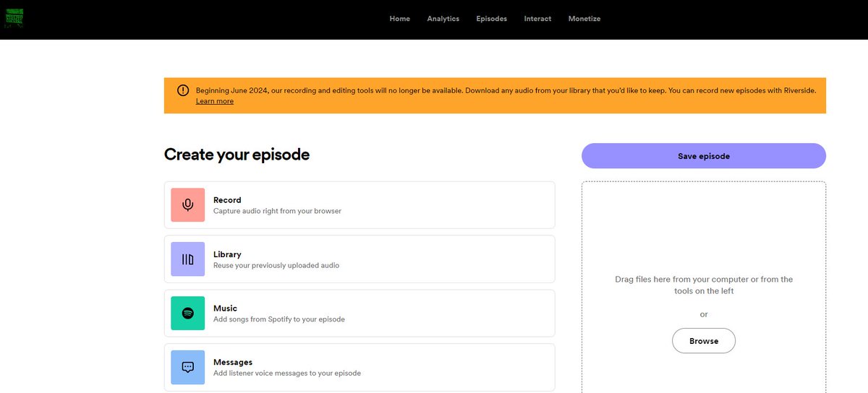This screenshot has width=868, height=393.
Task: Open the Episodes tab
Action: coord(491,19)
